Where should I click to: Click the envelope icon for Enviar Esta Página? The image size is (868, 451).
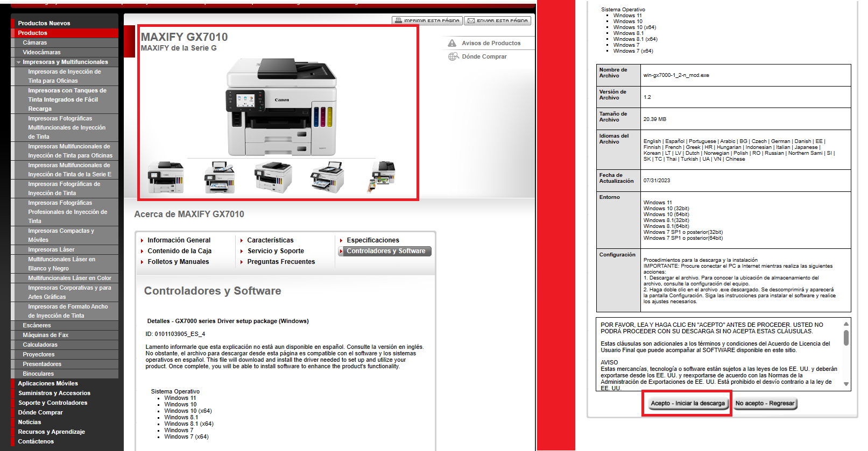click(x=471, y=21)
